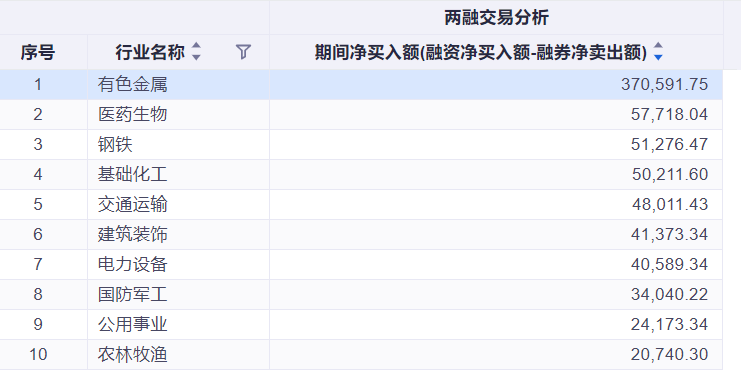Click the value 50,211.60
The width and height of the screenshot is (741, 370).
coord(670,174)
